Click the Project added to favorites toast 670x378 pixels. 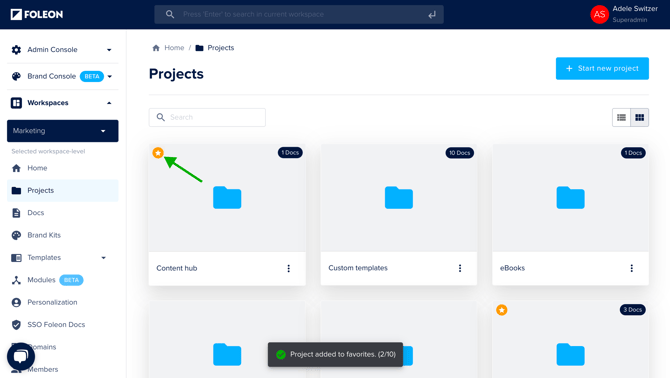pyautogui.click(x=335, y=354)
